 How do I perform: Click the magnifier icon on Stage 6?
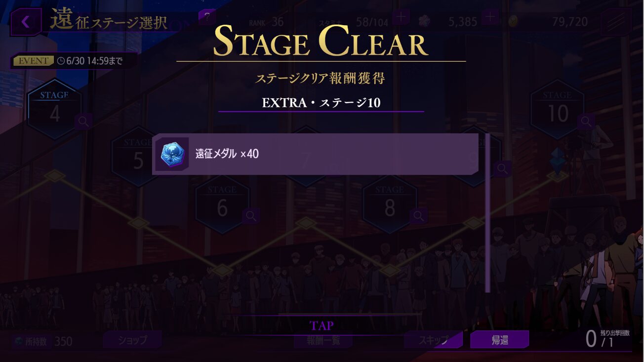[251, 215]
